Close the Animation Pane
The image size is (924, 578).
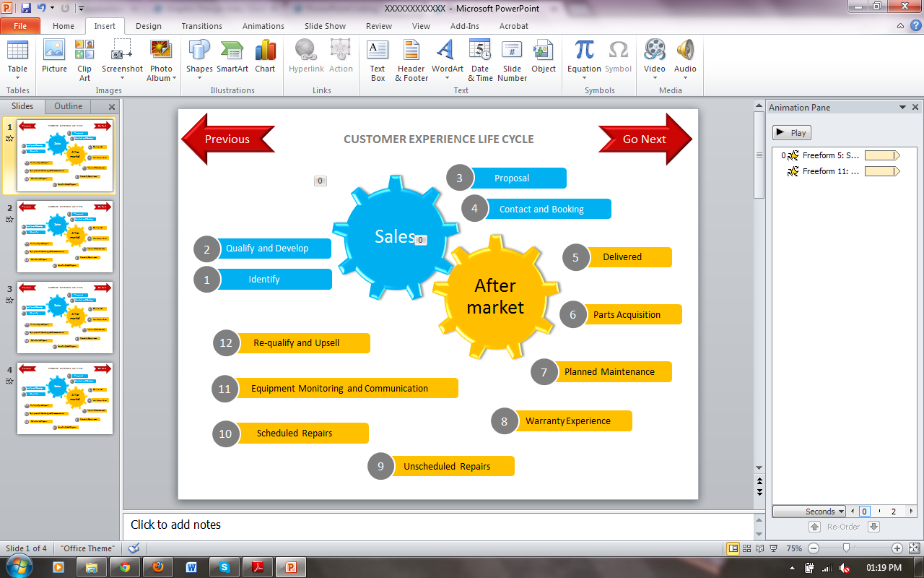click(x=915, y=107)
